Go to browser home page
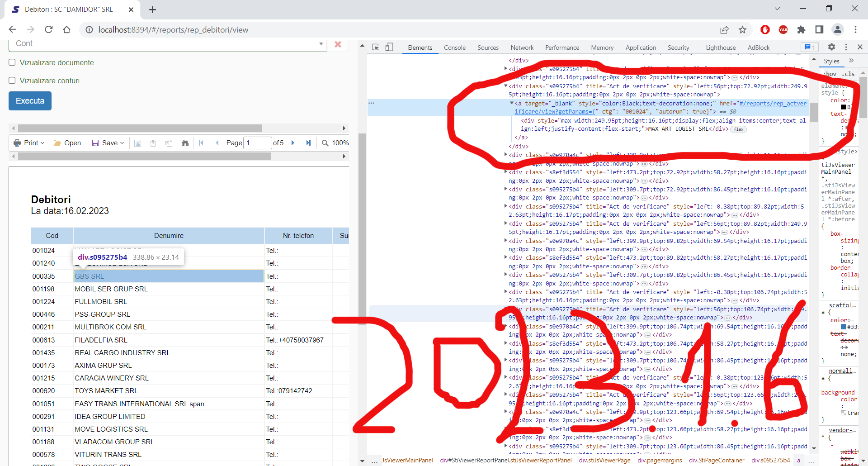The height and width of the screenshot is (466, 868). click(66, 30)
